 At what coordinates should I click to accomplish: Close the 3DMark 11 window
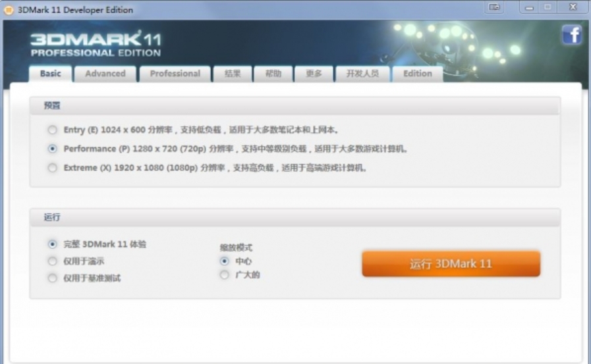(x=573, y=7)
